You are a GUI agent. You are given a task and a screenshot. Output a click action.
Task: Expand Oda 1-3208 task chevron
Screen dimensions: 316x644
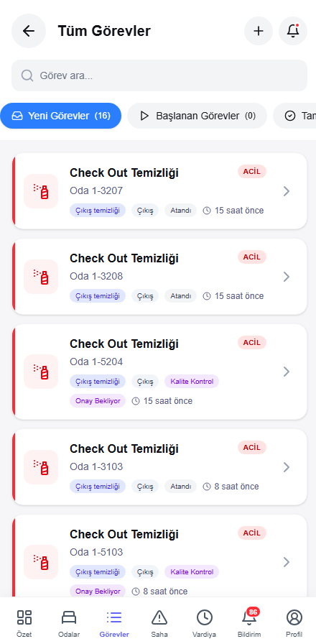(x=287, y=277)
